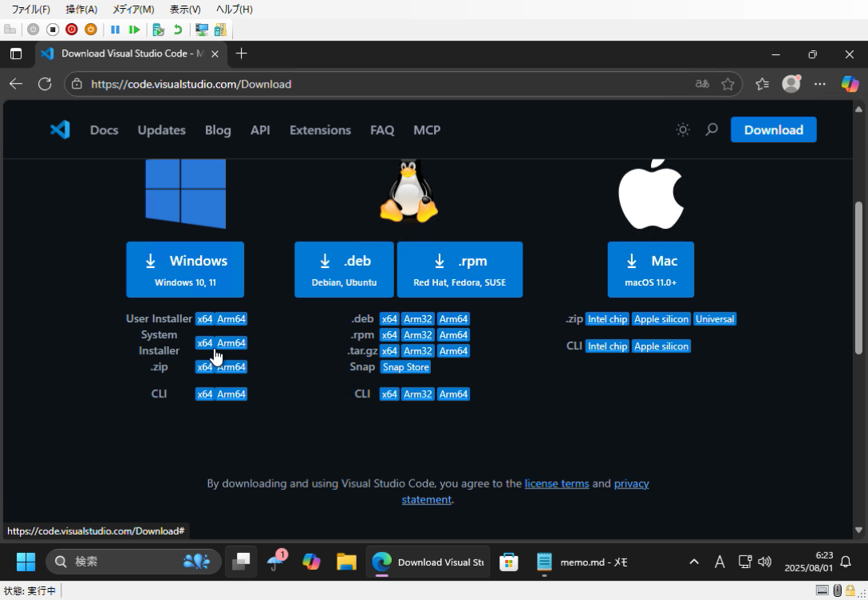Click x64 link in the Linux .tar.gz row
The width and height of the screenshot is (868, 600).
[389, 351]
